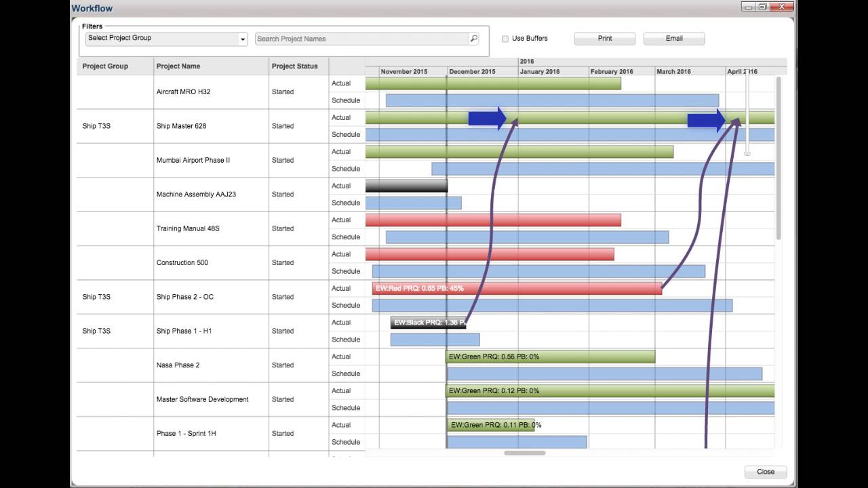This screenshot has width=868, height=488.
Task: Click Ship T3S group of Ship Master 628
Action: [x=97, y=126]
